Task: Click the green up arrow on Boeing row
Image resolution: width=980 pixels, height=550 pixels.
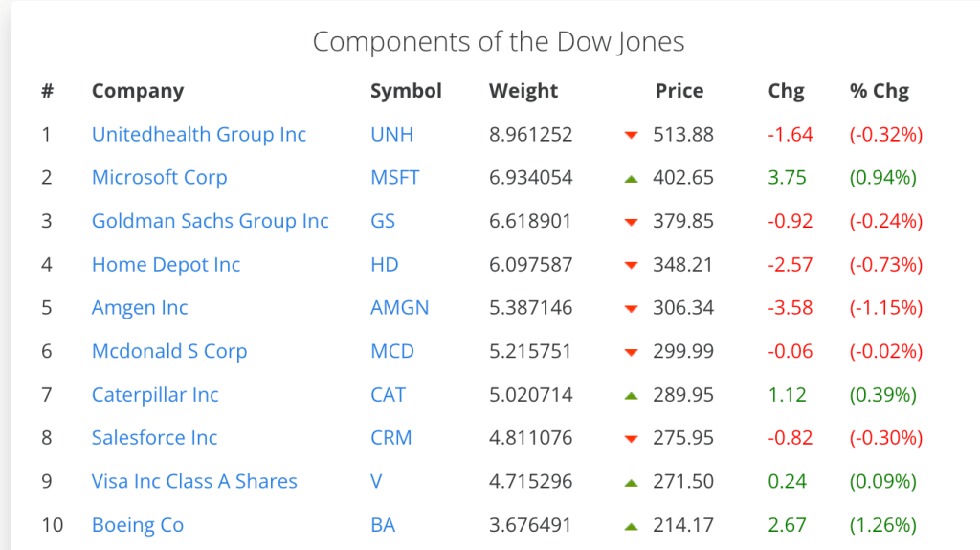Action: coord(631,525)
